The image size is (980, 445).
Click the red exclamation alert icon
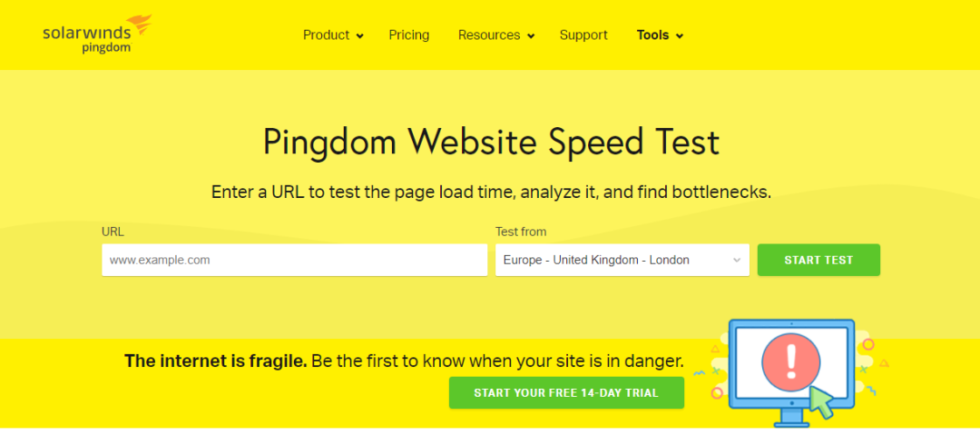[791, 361]
